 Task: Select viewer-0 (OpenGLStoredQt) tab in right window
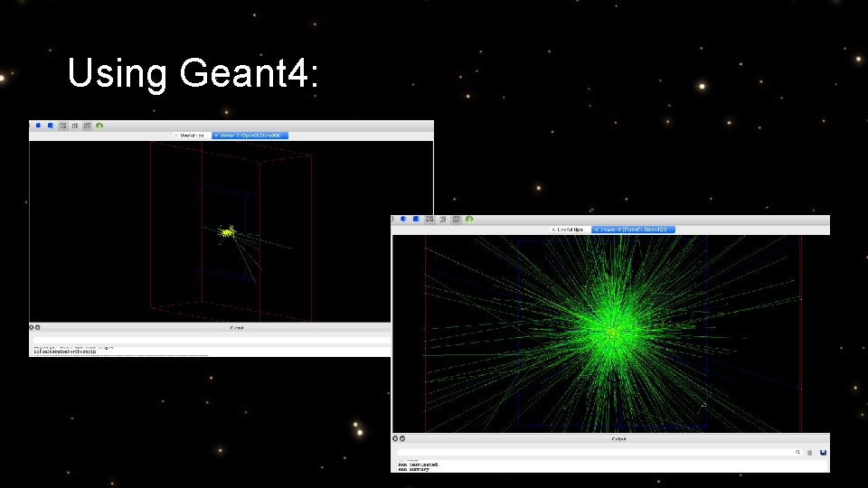tap(634, 229)
